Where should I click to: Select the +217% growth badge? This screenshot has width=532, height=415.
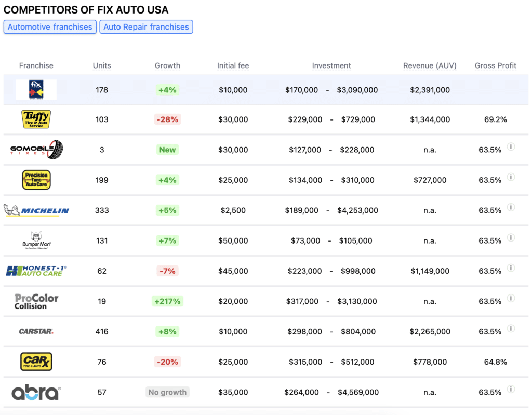(x=167, y=301)
